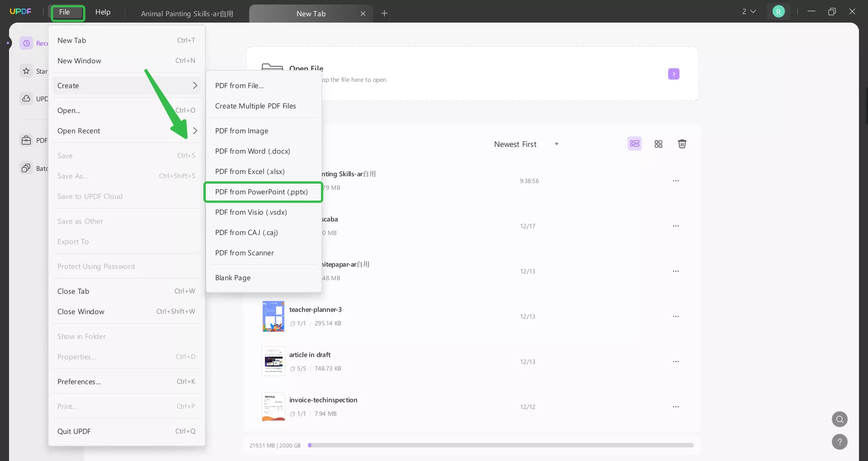Open the window count dropdown showing 2
Screen dimensions: 868x461
[749, 12]
